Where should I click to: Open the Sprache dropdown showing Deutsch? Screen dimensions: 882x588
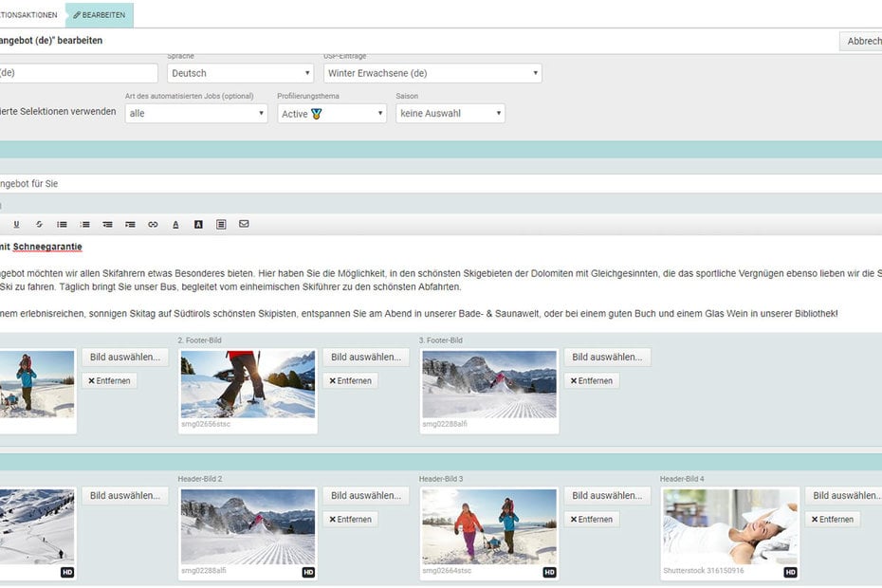tap(240, 73)
